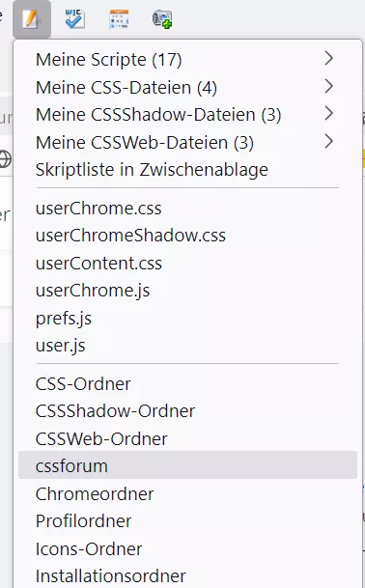Click the camera screenshot icon with green plus
This screenshot has width=365, height=588.
tap(162, 19)
